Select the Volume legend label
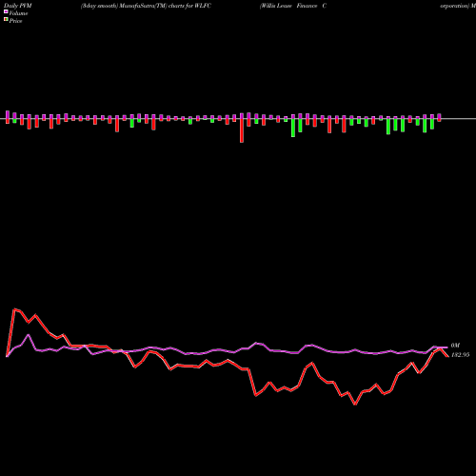This screenshot has height=476, width=476. point(18,13)
